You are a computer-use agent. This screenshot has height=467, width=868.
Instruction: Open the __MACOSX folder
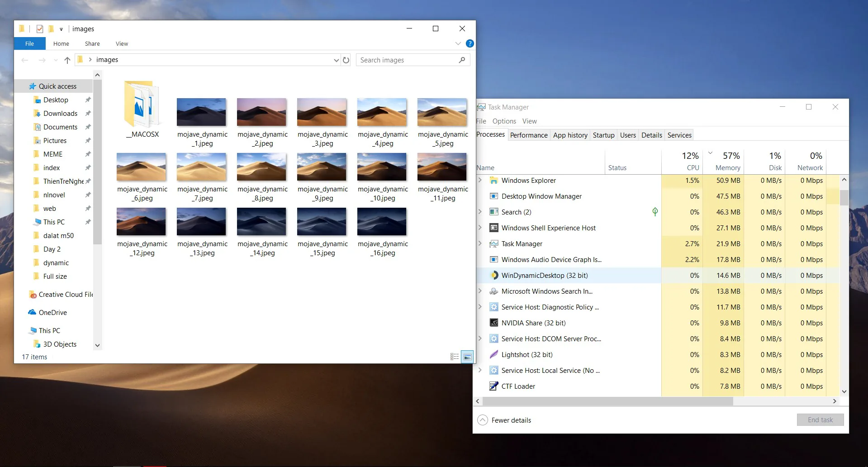click(142, 110)
